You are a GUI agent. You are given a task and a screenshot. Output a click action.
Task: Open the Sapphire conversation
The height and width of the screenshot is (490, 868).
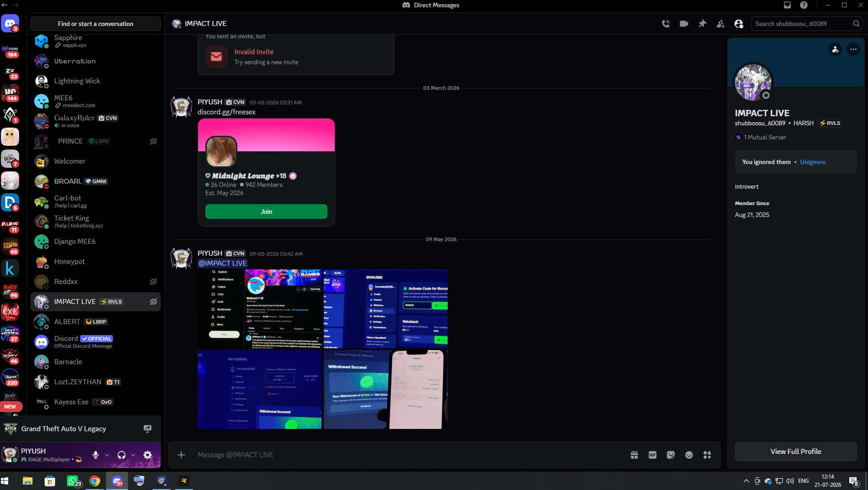pyautogui.click(x=96, y=41)
